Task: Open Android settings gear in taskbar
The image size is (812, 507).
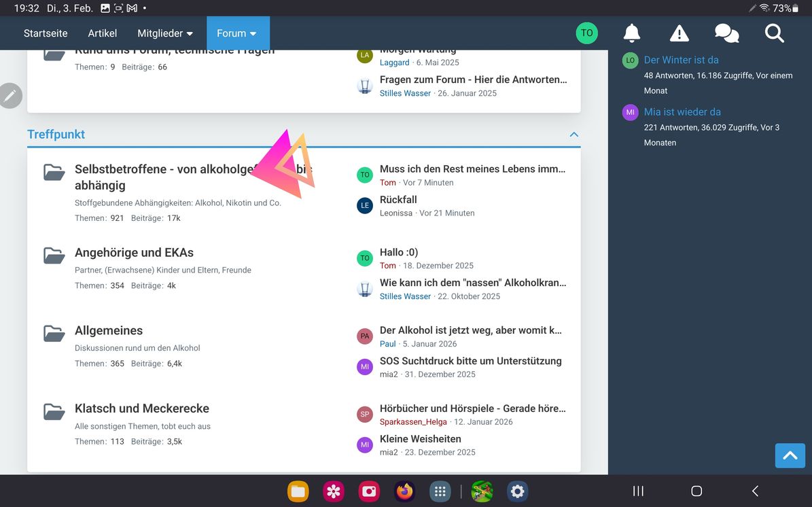Action: pos(518,491)
